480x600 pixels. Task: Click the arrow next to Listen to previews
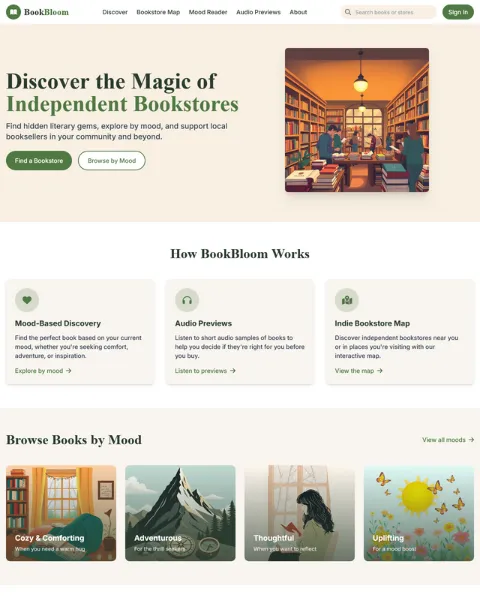[x=233, y=371]
